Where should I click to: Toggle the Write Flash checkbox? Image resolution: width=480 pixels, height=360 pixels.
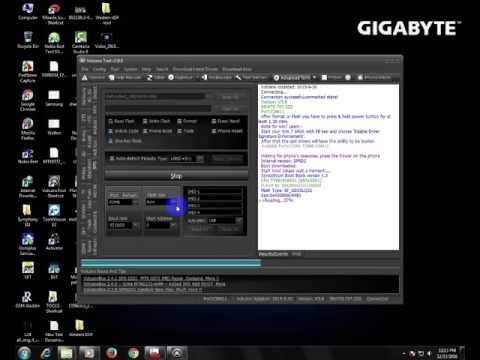[x=145, y=121]
